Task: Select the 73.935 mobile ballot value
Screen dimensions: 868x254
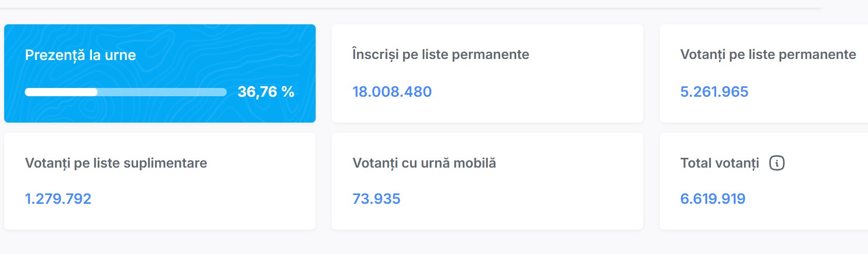Action: 376,199
